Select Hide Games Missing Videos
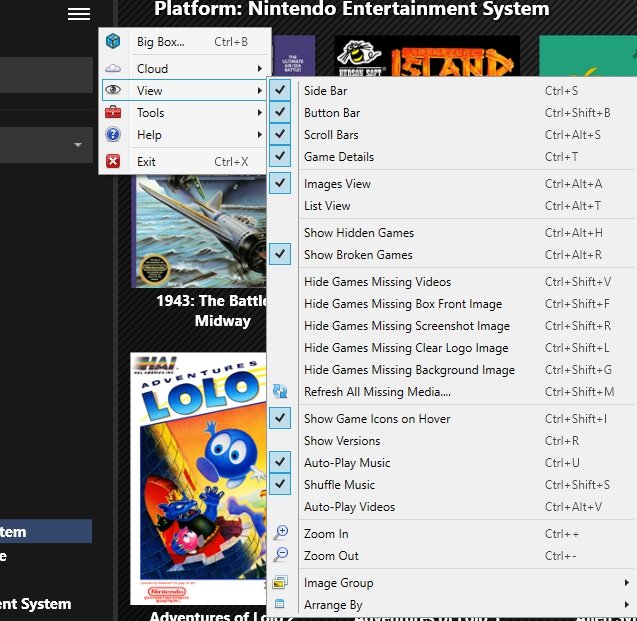The width and height of the screenshot is (637, 621). click(x=452, y=282)
